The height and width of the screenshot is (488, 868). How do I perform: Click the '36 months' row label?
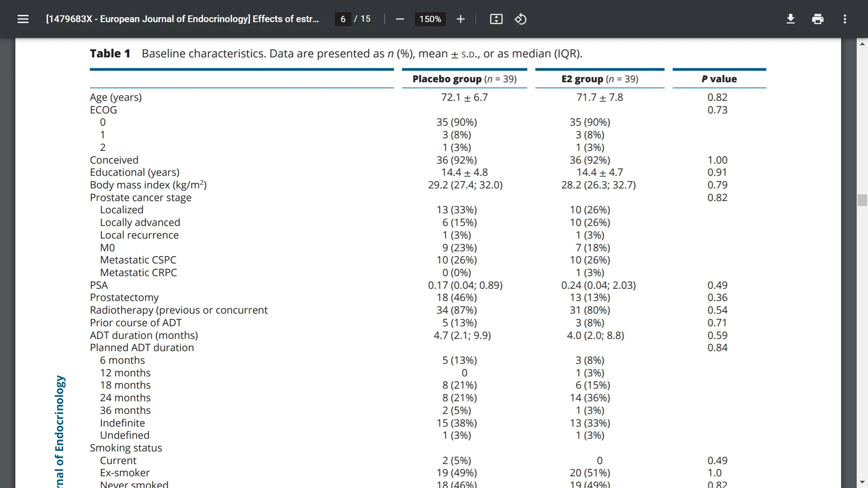tap(125, 410)
